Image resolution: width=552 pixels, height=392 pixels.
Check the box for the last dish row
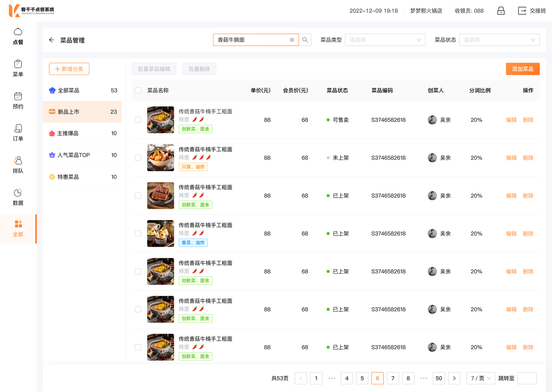(x=138, y=348)
